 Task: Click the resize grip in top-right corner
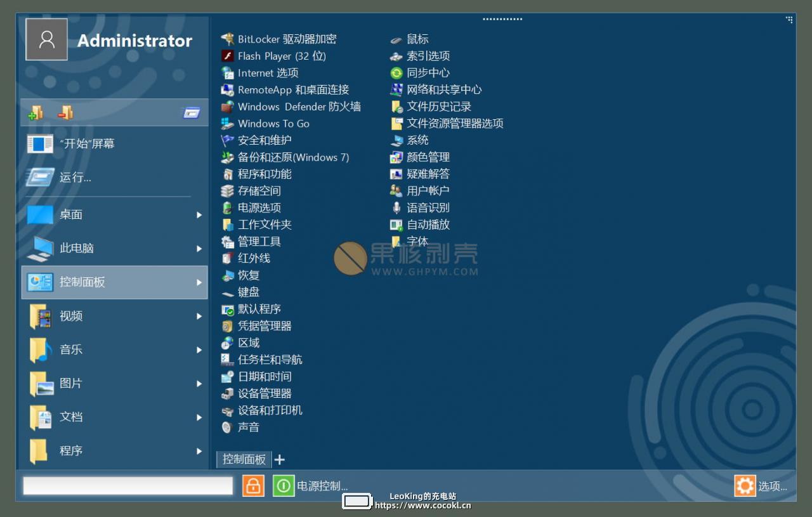coord(789,20)
